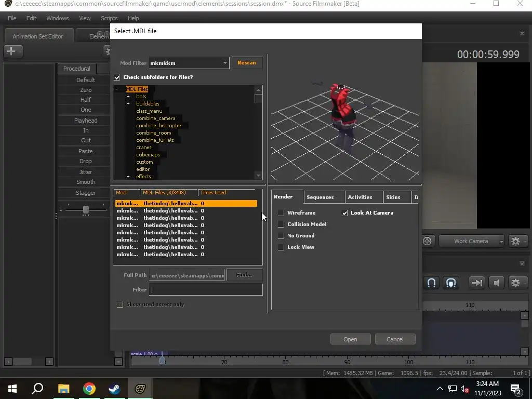The width and height of the screenshot is (532, 399).
Task: Click the MDL Files (8/8408) column header
Action: pyautogui.click(x=169, y=193)
